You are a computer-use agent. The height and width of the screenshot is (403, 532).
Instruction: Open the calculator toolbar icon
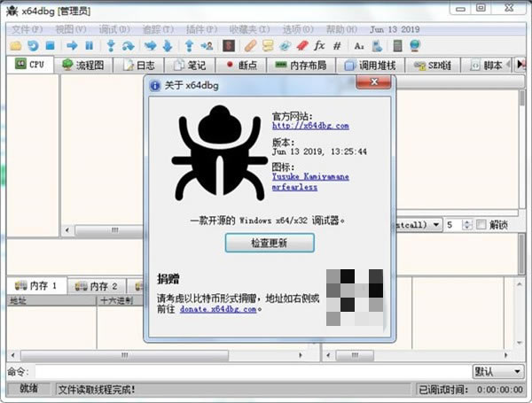click(x=397, y=45)
